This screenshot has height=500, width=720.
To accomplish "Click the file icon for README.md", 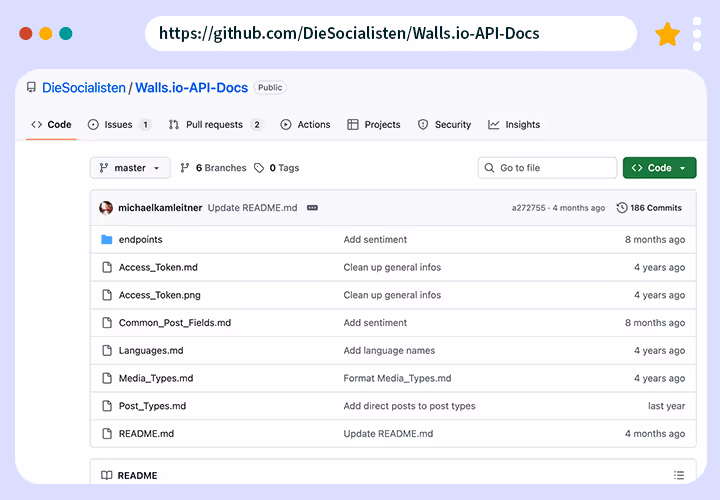I will click(x=107, y=433).
